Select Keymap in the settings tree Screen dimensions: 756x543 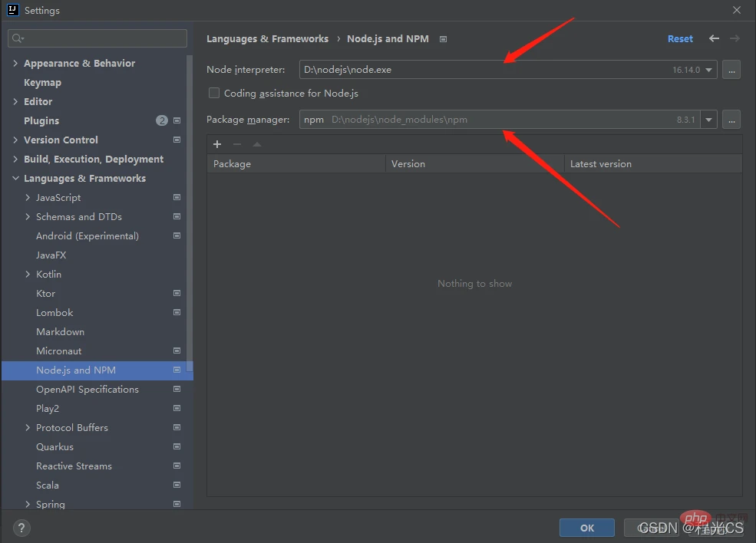click(x=42, y=82)
